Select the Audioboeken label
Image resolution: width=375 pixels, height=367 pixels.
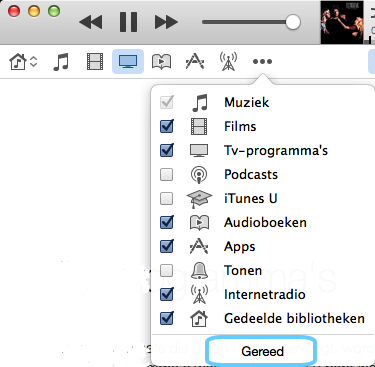click(265, 222)
